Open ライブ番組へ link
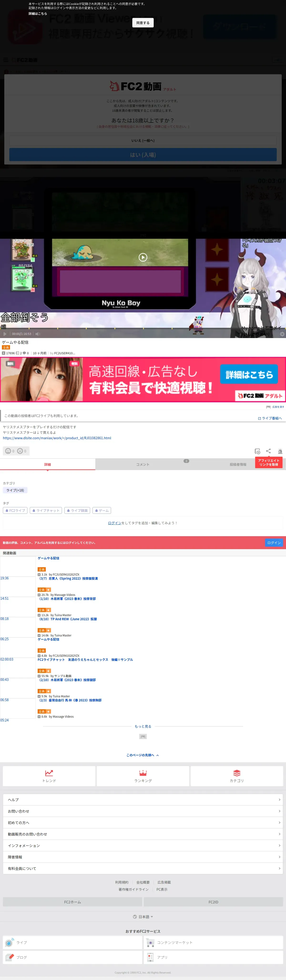The image size is (286, 980). pyautogui.click(x=270, y=418)
